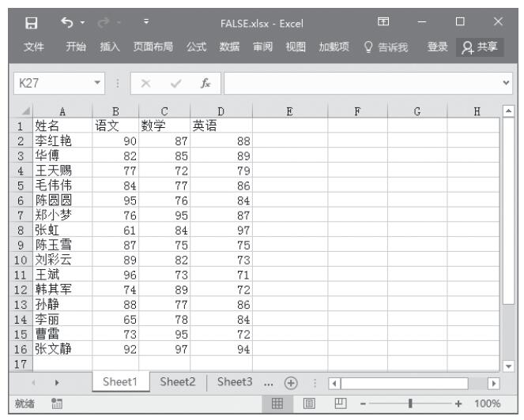Click the zoom slider handle
Screen dimensions: 524x420
click(x=410, y=403)
